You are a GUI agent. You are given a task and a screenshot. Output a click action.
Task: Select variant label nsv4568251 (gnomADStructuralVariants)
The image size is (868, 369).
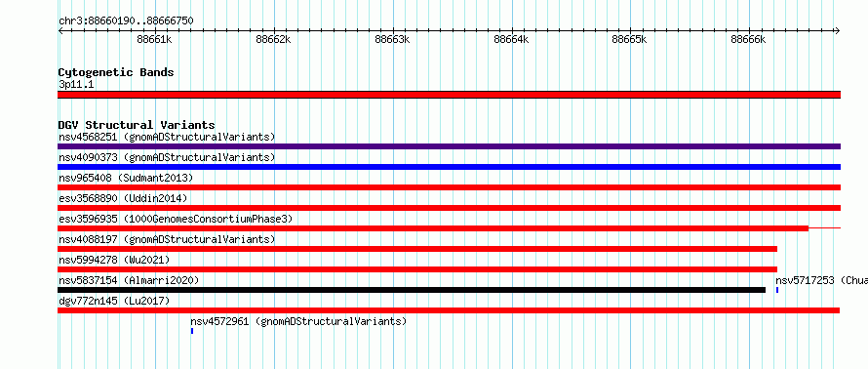167,137
